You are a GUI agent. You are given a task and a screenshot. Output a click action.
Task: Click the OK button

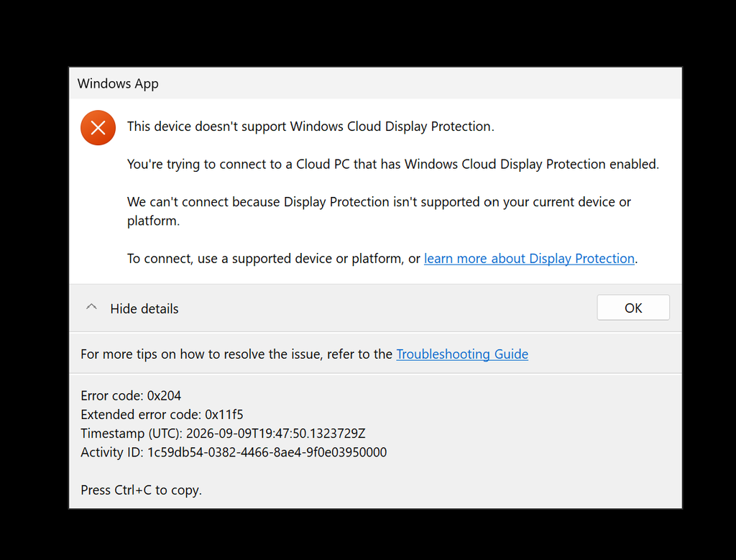pyautogui.click(x=632, y=308)
